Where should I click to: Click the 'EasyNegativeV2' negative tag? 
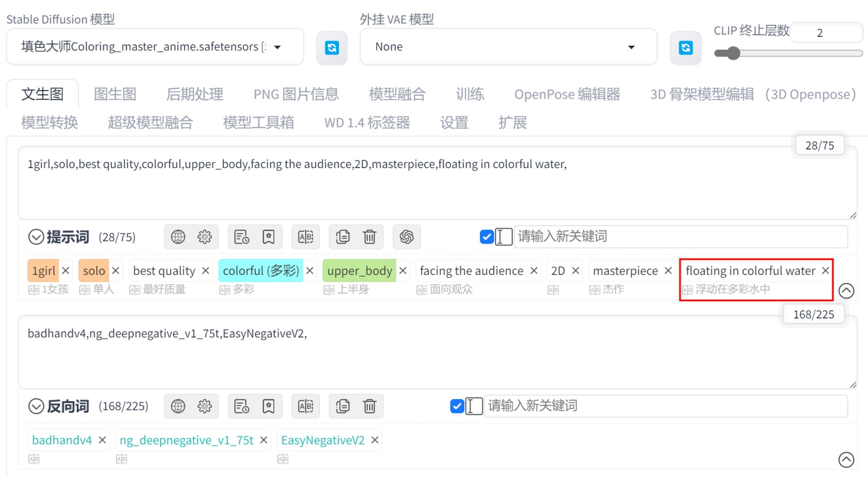tap(322, 440)
